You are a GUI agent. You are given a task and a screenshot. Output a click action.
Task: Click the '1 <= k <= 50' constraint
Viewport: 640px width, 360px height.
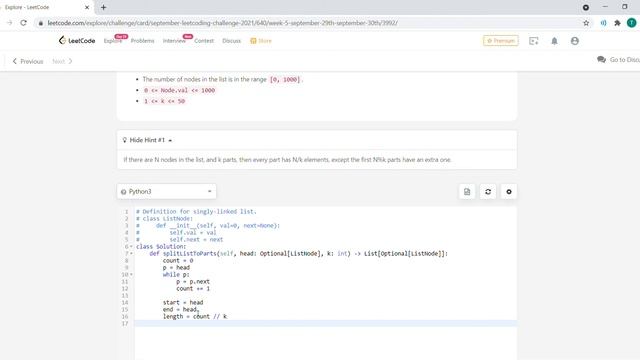164,101
